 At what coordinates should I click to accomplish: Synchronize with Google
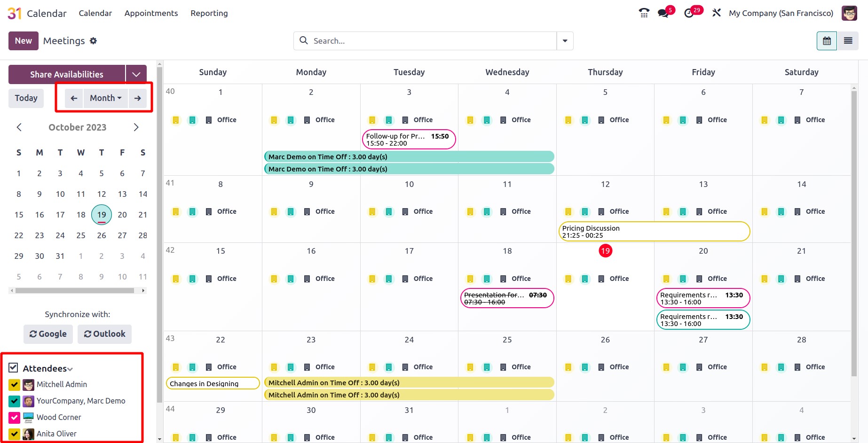(x=48, y=334)
